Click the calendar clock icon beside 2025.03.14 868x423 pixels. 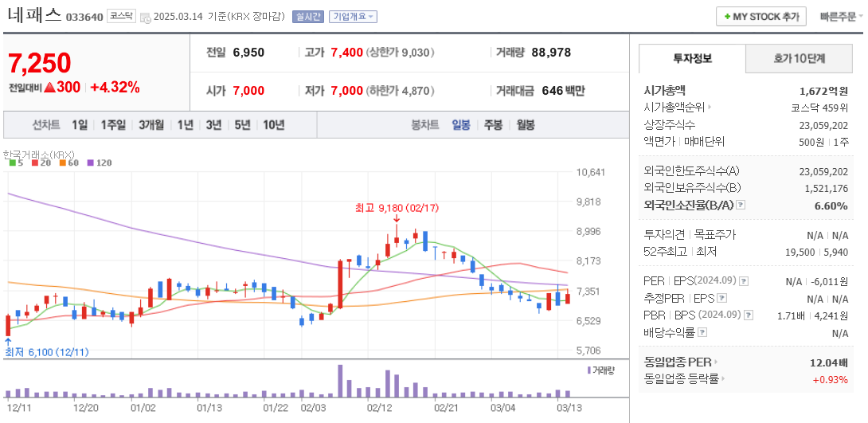[145, 18]
